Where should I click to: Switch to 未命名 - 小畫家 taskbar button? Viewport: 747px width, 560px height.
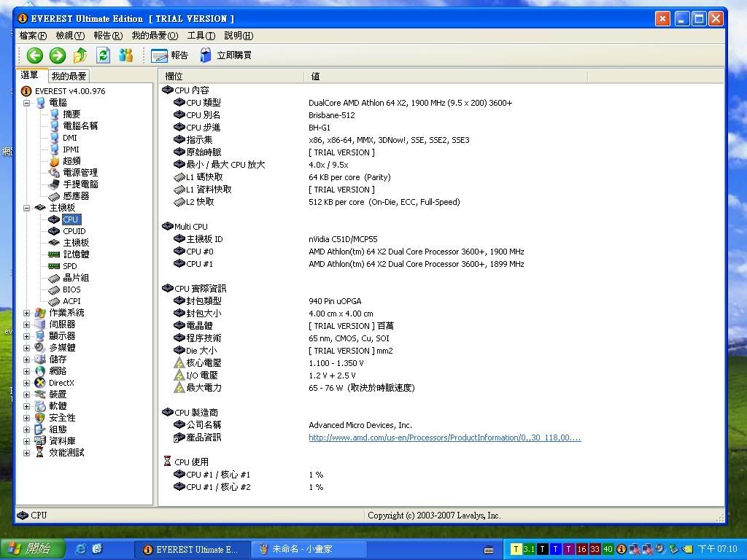pyautogui.click(x=309, y=550)
